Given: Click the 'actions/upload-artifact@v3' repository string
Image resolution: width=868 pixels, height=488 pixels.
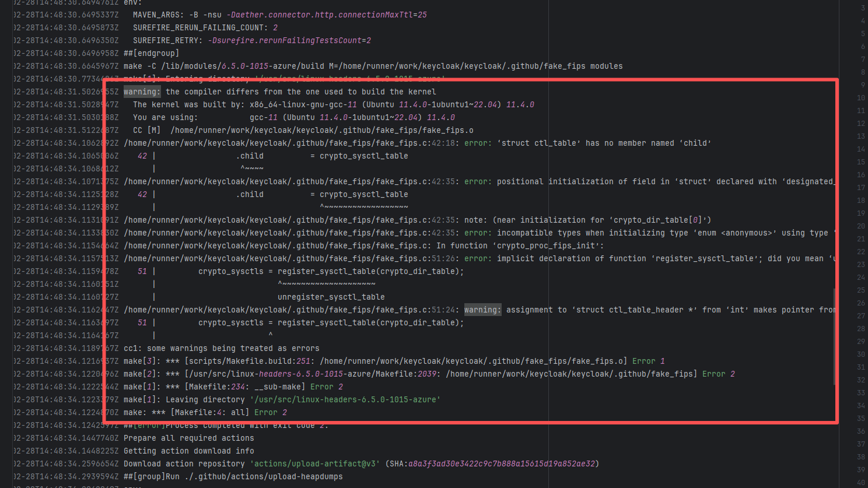Looking at the screenshot, I should [x=314, y=464].
